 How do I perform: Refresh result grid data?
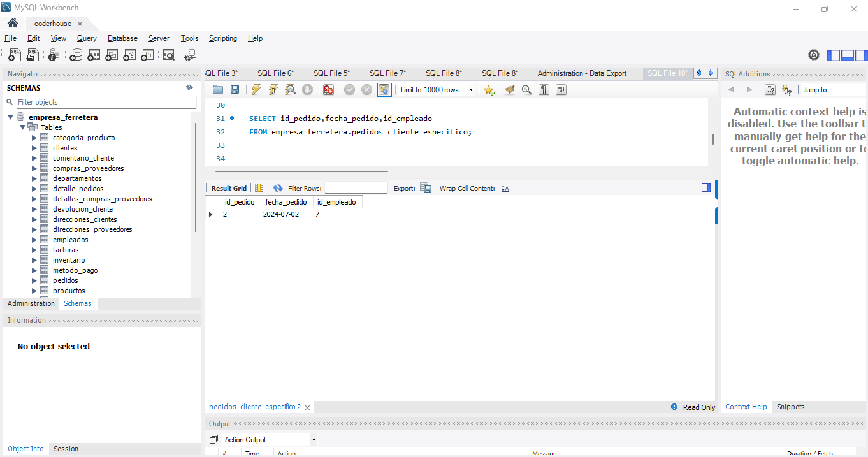[278, 188]
